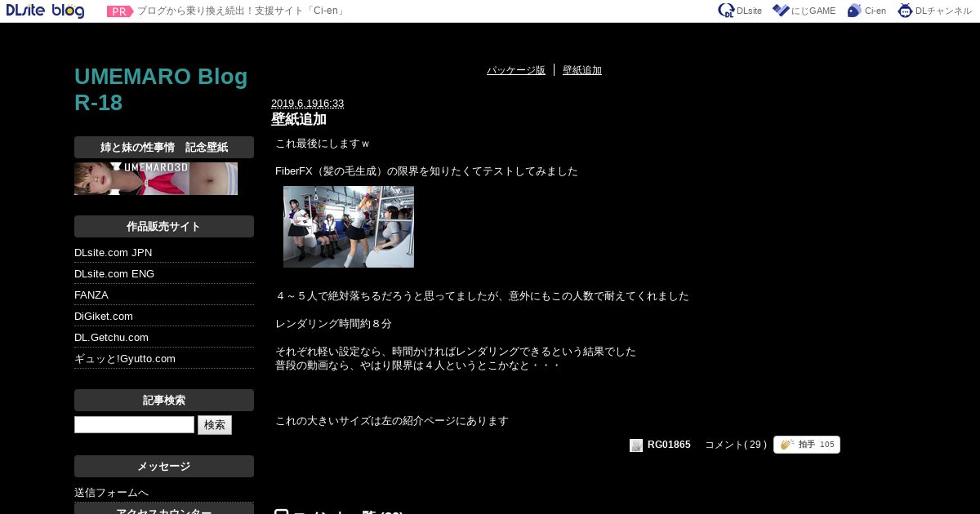Open the ギュッと!Gyutto.com link
Screen dimensions: 980x514
pos(125,359)
